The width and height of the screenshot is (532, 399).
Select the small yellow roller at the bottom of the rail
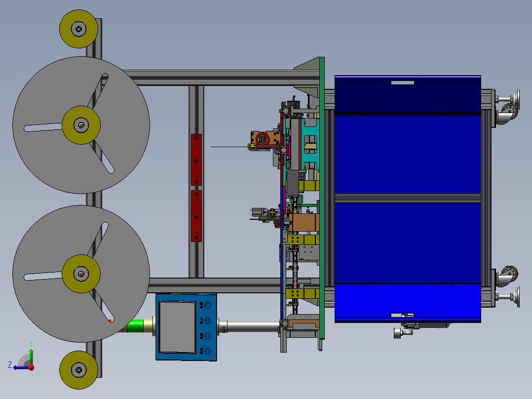79,370
